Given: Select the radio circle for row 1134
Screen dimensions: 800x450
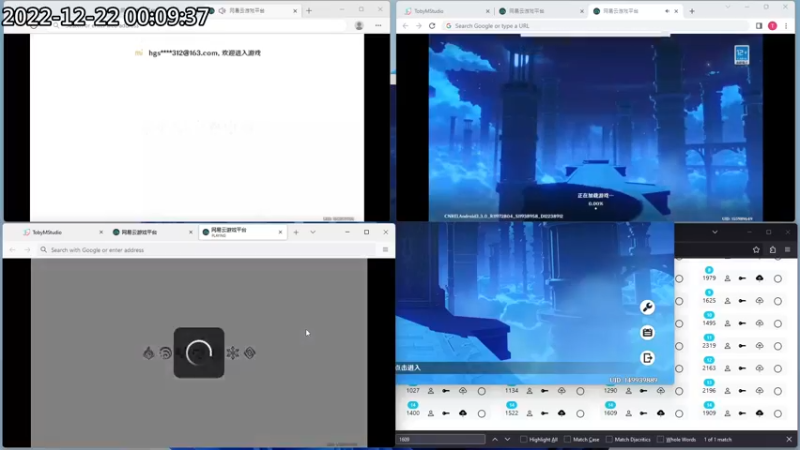Looking at the screenshot, I should [x=580, y=391].
